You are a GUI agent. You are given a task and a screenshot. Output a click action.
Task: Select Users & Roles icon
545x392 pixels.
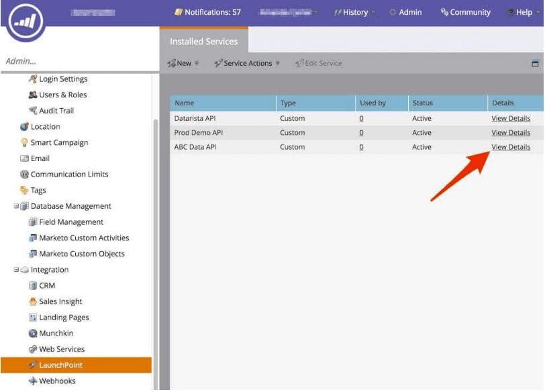(33, 95)
